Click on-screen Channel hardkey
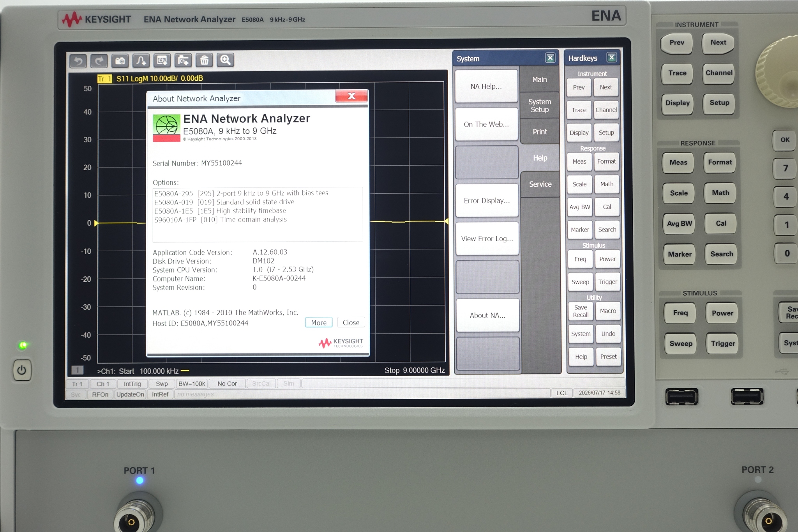 tap(606, 110)
